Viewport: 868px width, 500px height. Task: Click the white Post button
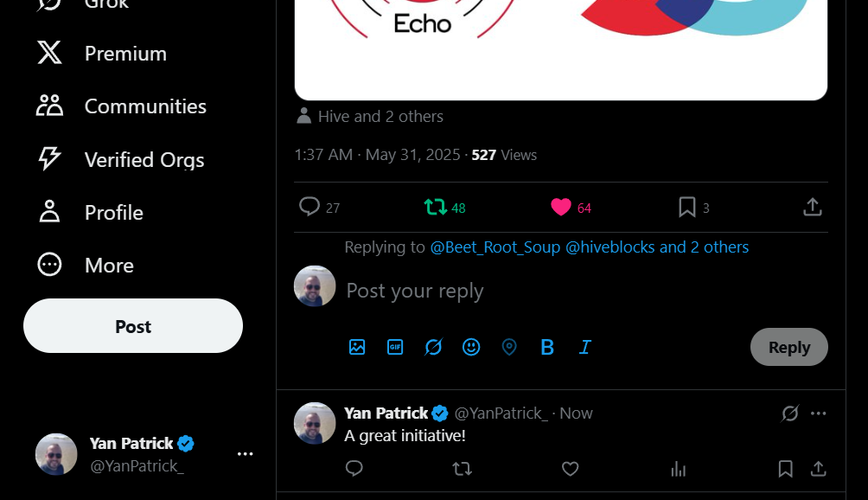133,326
